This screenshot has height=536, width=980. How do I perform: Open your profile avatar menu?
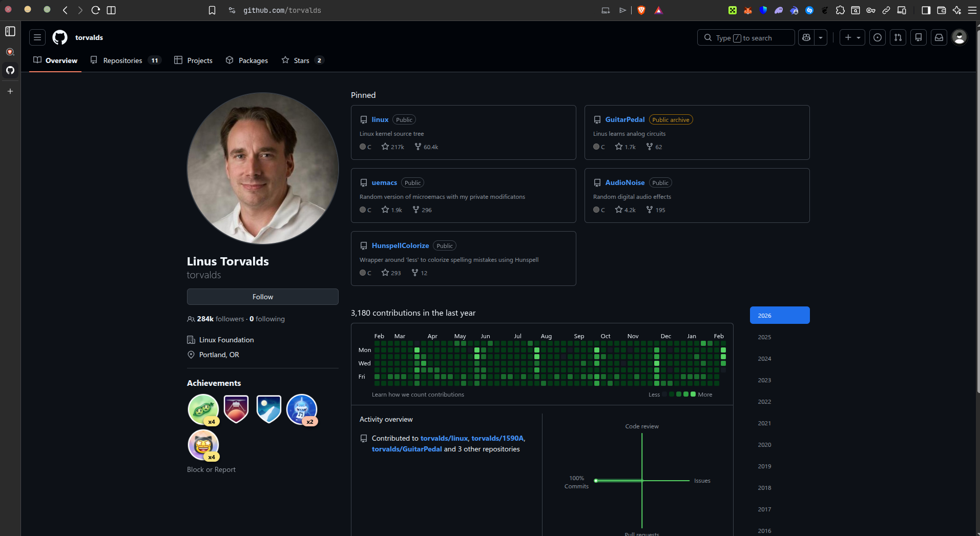(x=960, y=37)
